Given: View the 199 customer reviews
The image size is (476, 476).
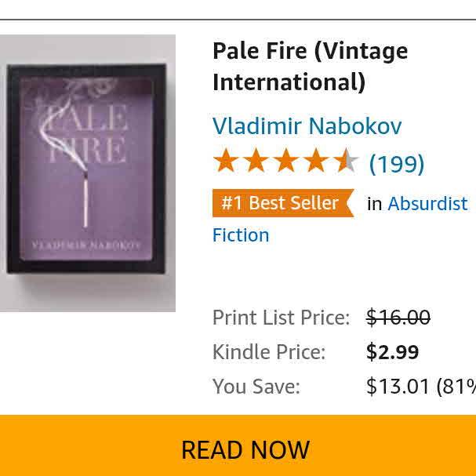Looking at the screenshot, I should (396, 163).
